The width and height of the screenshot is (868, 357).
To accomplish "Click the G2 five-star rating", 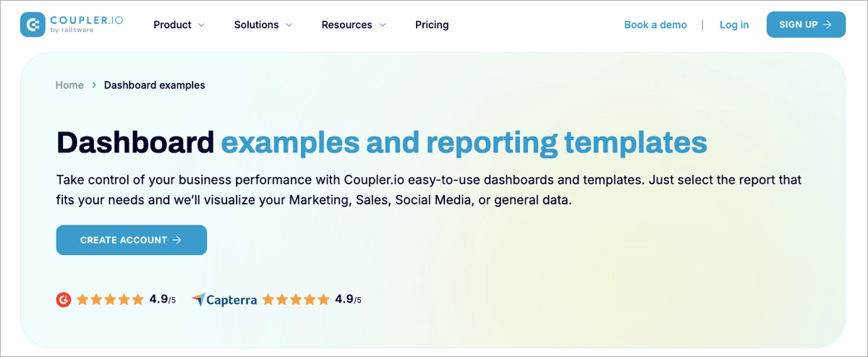I will point(110,299).
